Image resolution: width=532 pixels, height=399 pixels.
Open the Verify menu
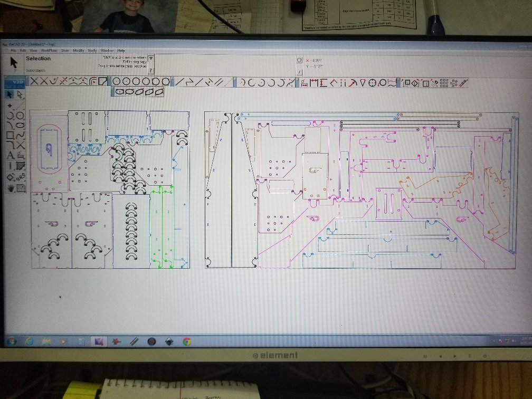[x=92, y=51]
